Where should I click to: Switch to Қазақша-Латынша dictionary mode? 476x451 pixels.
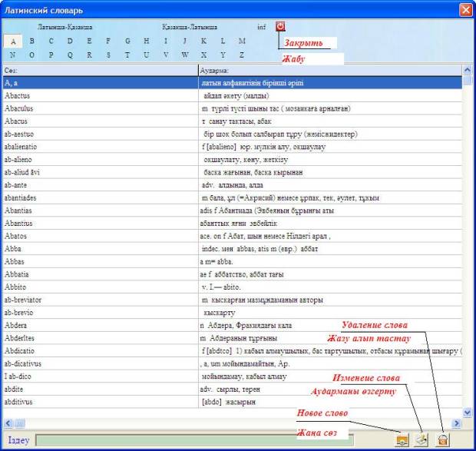click(x=189, y=27)
